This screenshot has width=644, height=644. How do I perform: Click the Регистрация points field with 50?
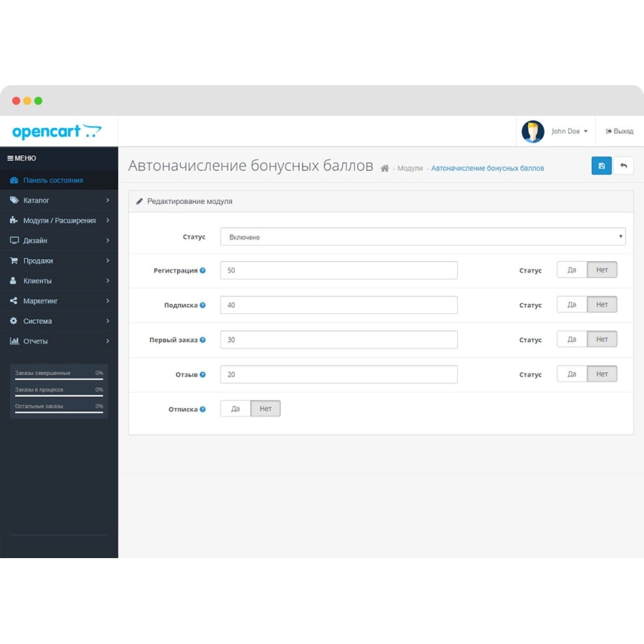pyautogui.click(x=339, y=270)
